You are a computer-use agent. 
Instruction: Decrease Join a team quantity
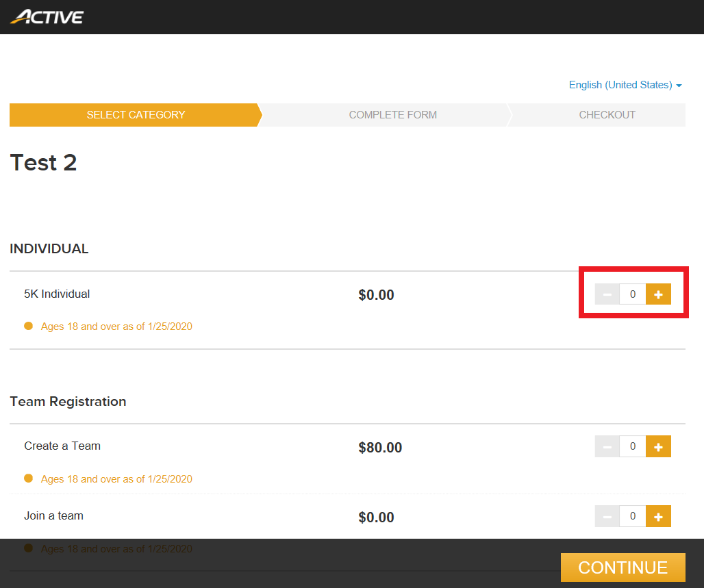coord(607,516)
